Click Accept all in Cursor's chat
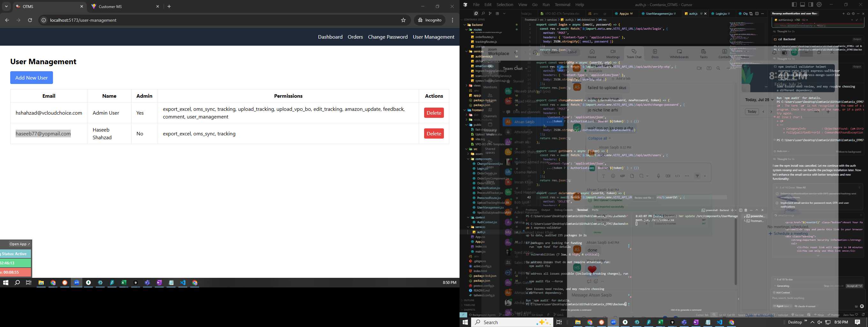 point(854,286)
